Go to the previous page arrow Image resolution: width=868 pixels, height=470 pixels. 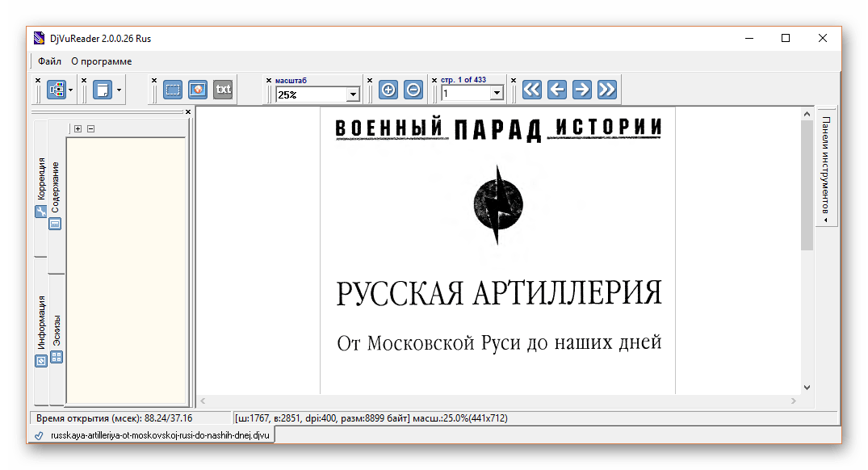pyautogui.click(x=556, y=90)
